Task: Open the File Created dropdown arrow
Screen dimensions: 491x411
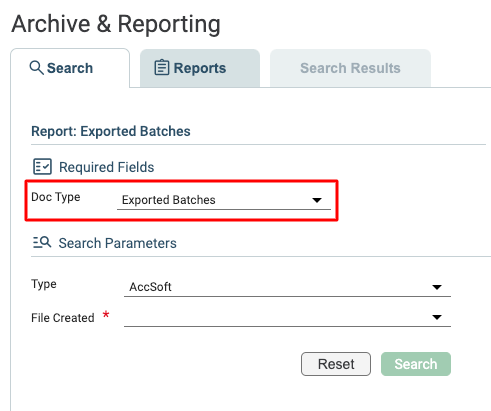Action: (437, 317)
